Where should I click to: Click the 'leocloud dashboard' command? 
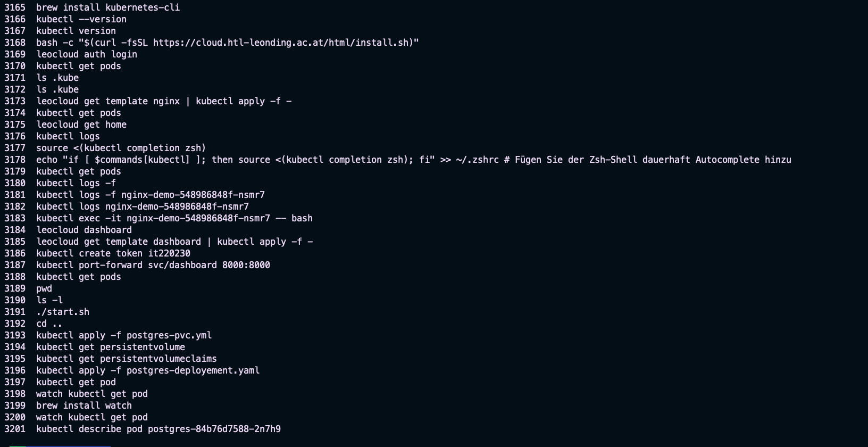[84, 230]
